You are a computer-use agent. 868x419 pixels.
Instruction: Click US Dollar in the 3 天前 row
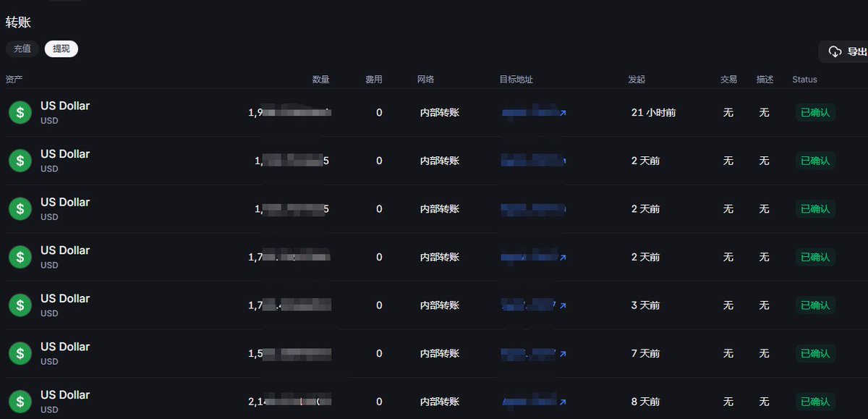coord(65,298)
